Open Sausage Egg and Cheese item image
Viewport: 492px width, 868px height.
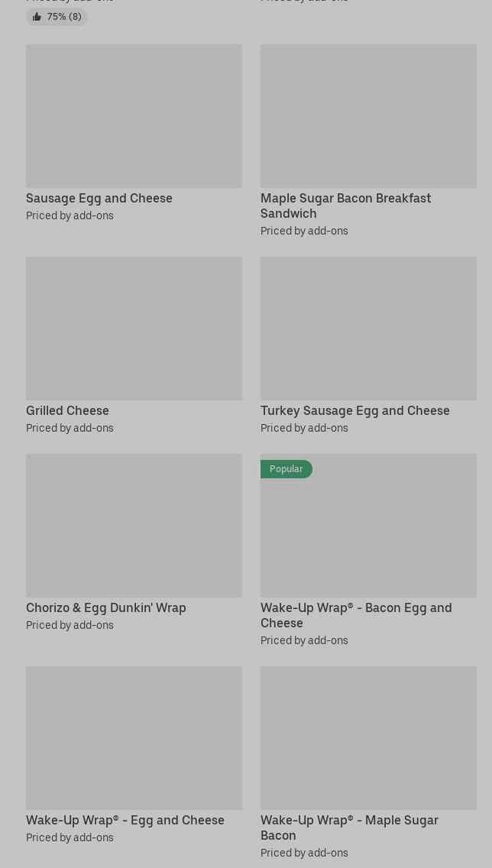coord(134,115)
